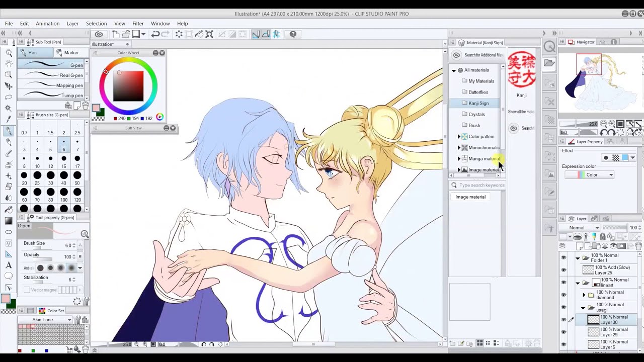Click the Image material tag button
This screenshot has width=644, height=362.
point(470,197)
